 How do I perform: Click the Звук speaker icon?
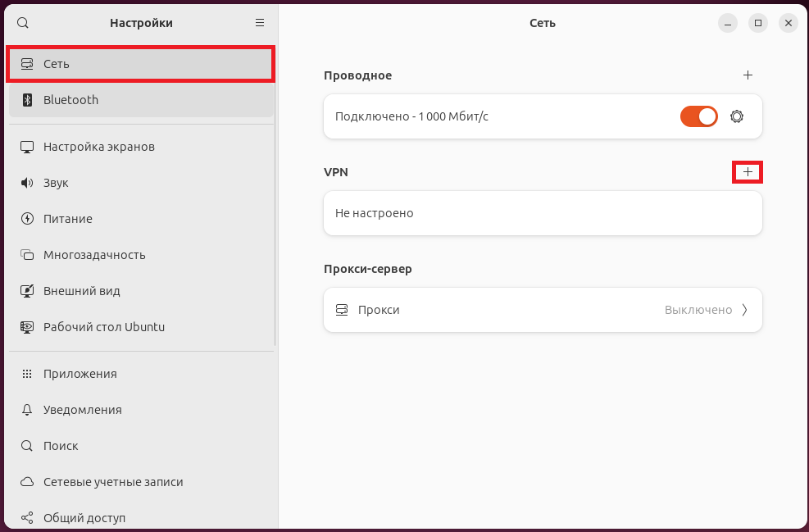tap(27, 183)
